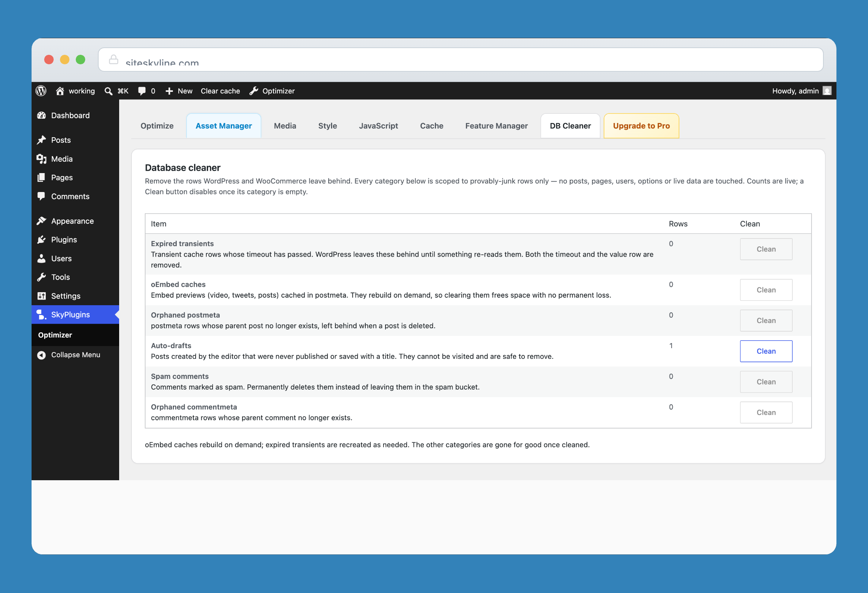
Task: Open the Cache tab
Action: [432, 126]
